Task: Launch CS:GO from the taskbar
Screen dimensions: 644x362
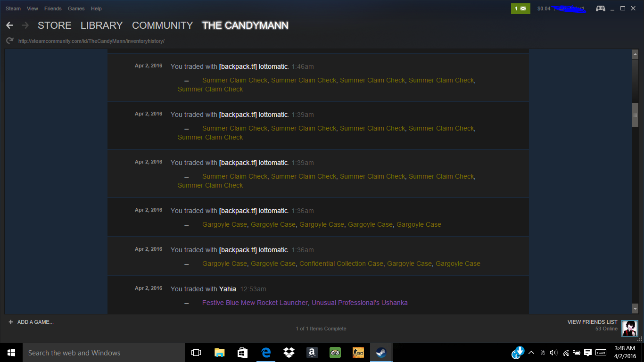Action: (x=358, y=353)
